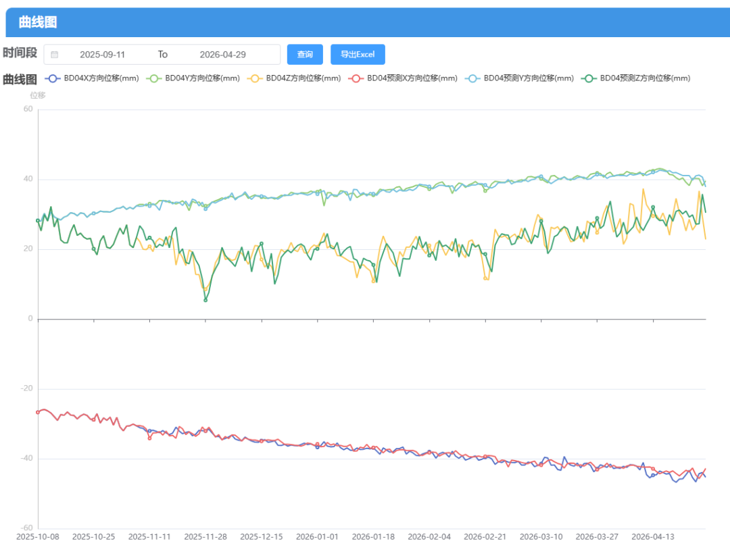Click the x-axis label 2026-01-01

click(317, 537)
